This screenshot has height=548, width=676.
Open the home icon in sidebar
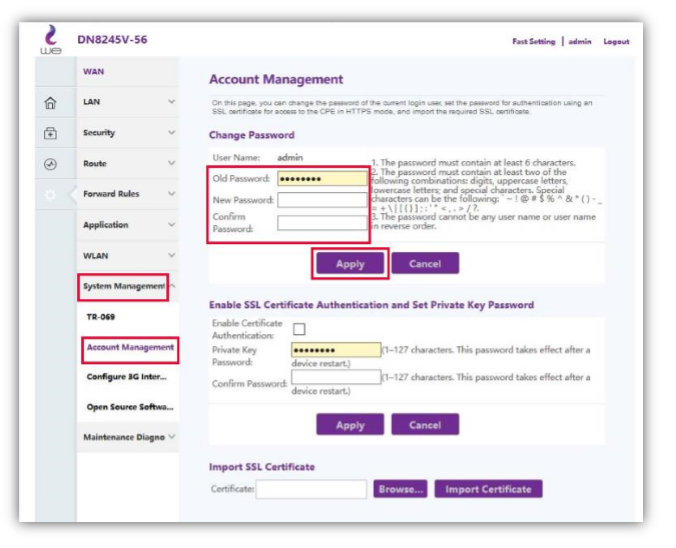pos(50,103)
